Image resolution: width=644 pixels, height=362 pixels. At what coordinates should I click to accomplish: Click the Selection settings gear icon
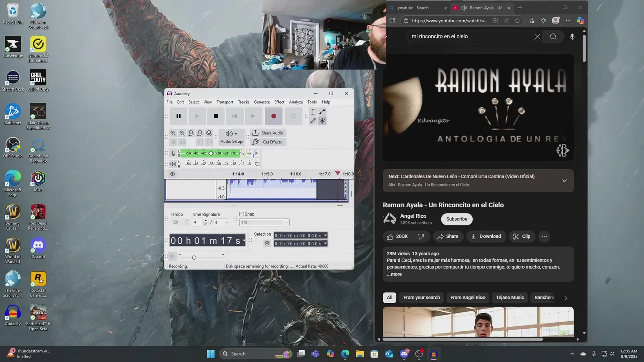(x=267, y=243)
